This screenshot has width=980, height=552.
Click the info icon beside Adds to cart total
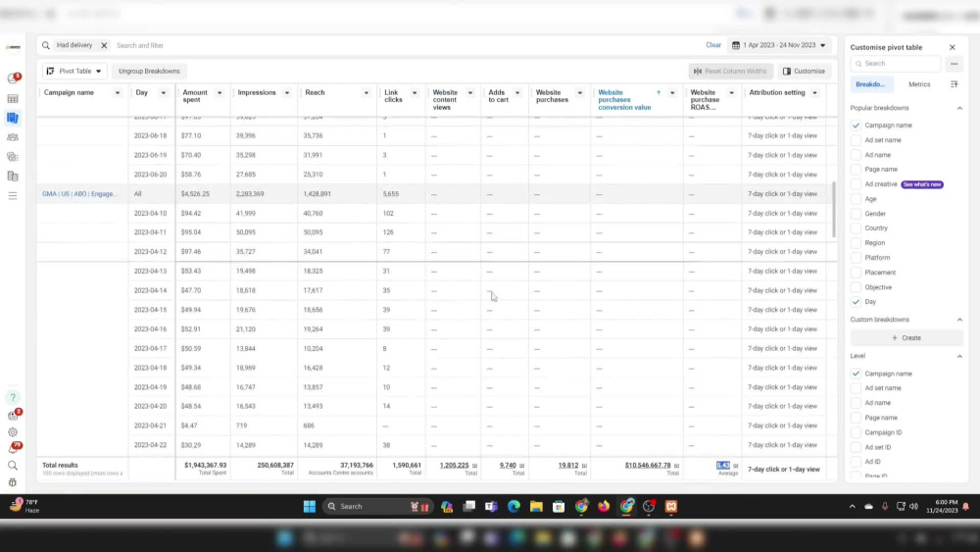coord(522,466)
